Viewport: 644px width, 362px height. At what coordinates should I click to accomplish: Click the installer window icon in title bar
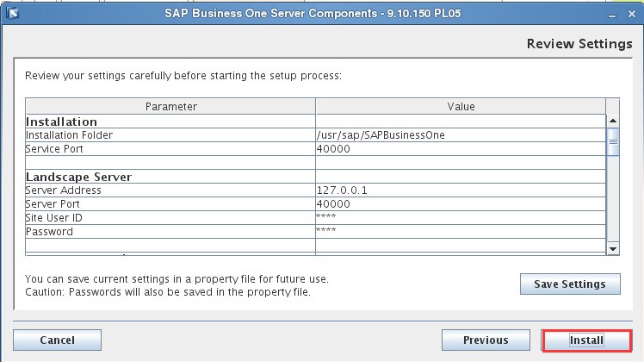pos(13,14)
